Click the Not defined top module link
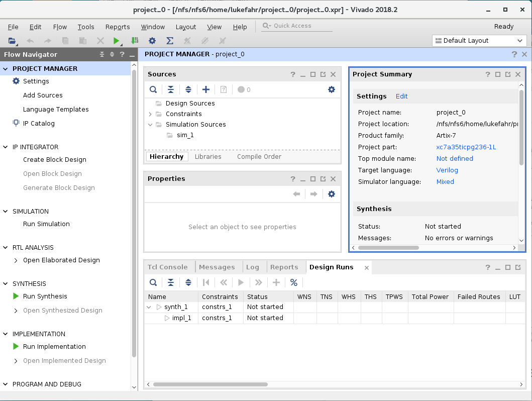This screenshot has height=401, width=532. click(455, 158)
